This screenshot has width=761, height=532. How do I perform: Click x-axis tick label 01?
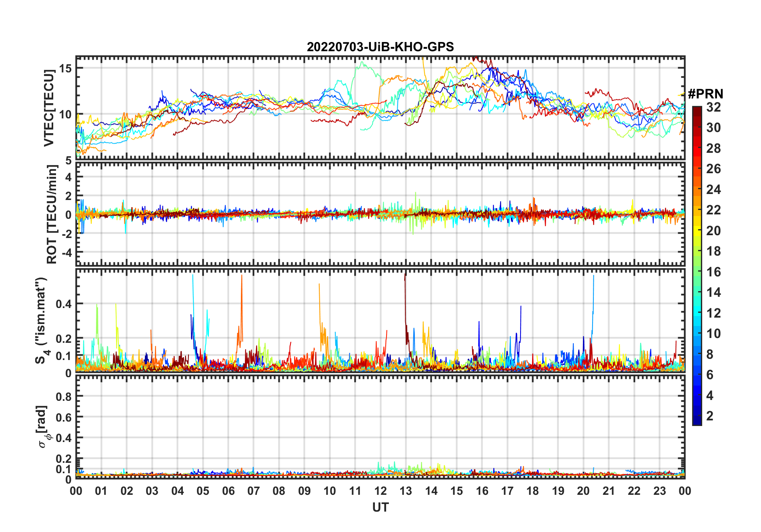tap(101, 491)
